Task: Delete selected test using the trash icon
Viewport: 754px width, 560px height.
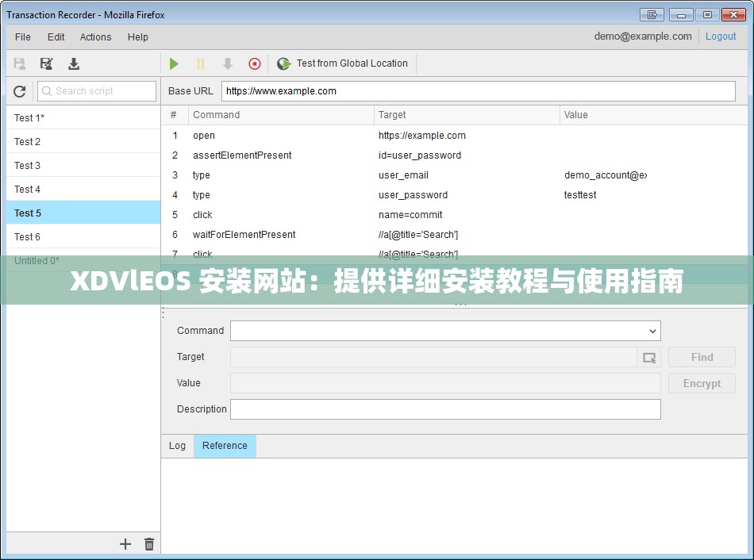Action: coord(148,544)
